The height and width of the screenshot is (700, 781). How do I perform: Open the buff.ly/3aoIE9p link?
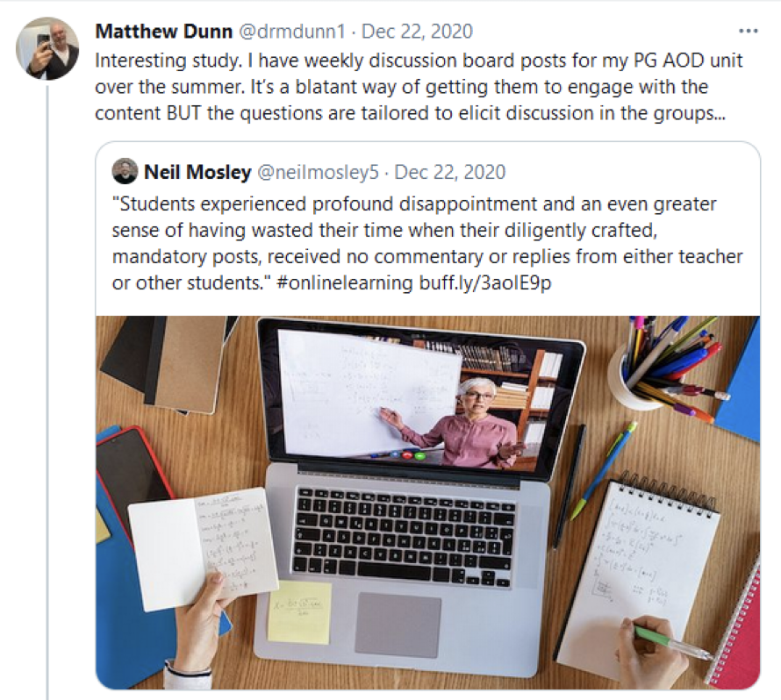tap(485, 282)
